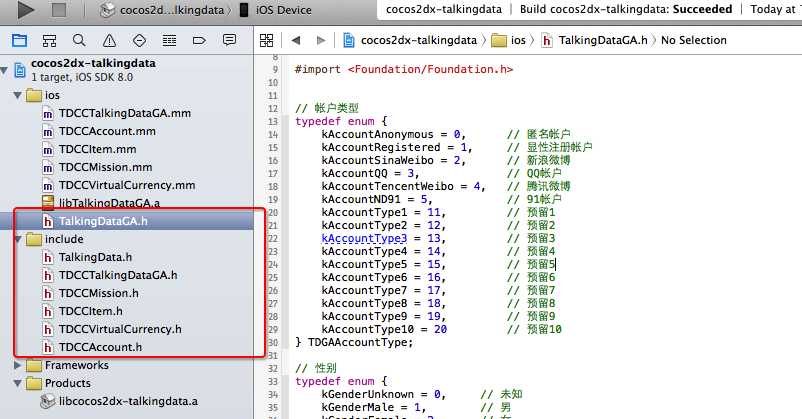The image size is (802, 419).
Task: Select the Frameworks folder
Action: 67,365
